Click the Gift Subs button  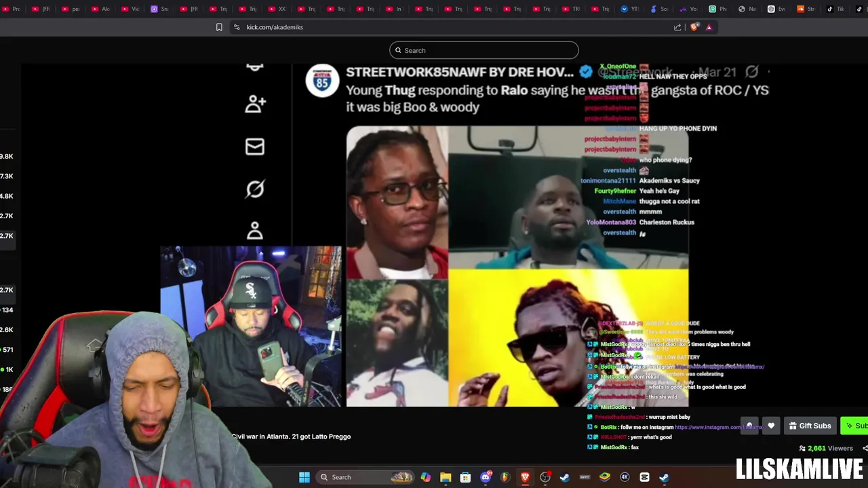coord(810,426)
